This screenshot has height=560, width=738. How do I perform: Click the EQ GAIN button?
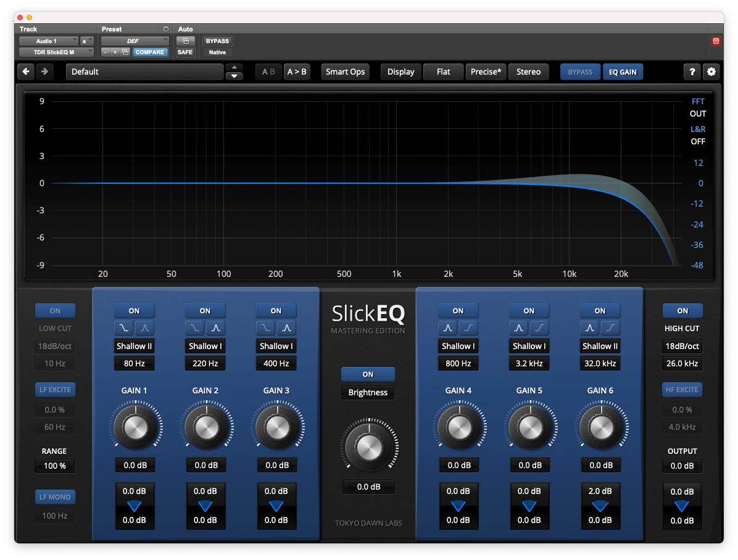[x=623, y=72]
